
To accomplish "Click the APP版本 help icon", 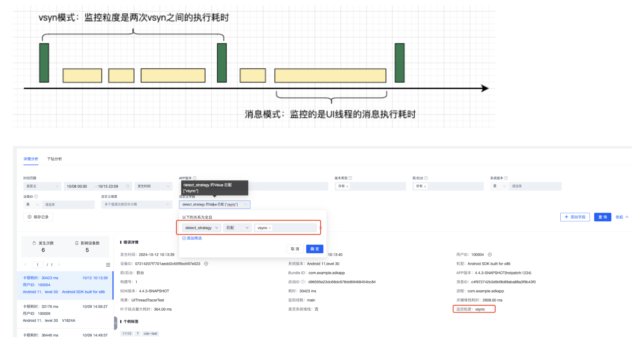I will [195, 178].
